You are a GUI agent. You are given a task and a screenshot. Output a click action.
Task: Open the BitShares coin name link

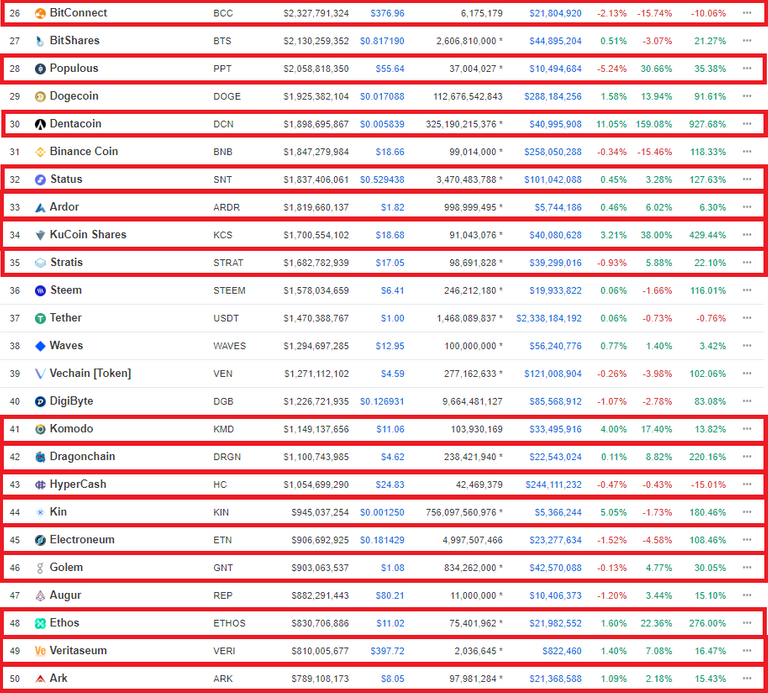pos(74,40)
